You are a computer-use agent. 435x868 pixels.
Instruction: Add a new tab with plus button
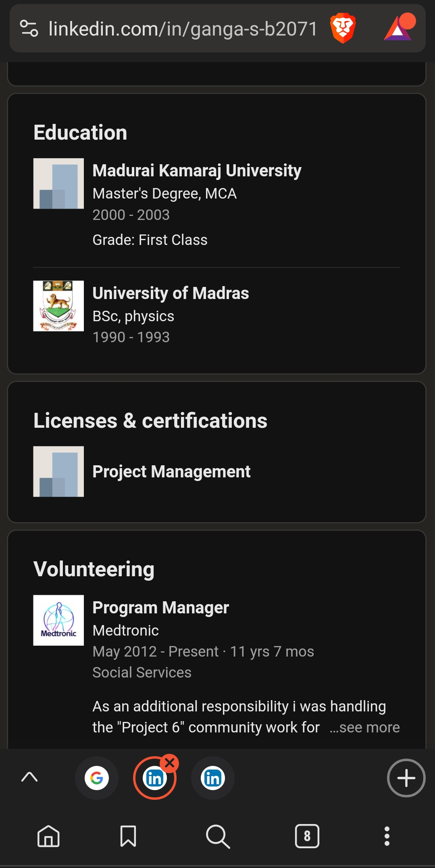coord(406,778)
